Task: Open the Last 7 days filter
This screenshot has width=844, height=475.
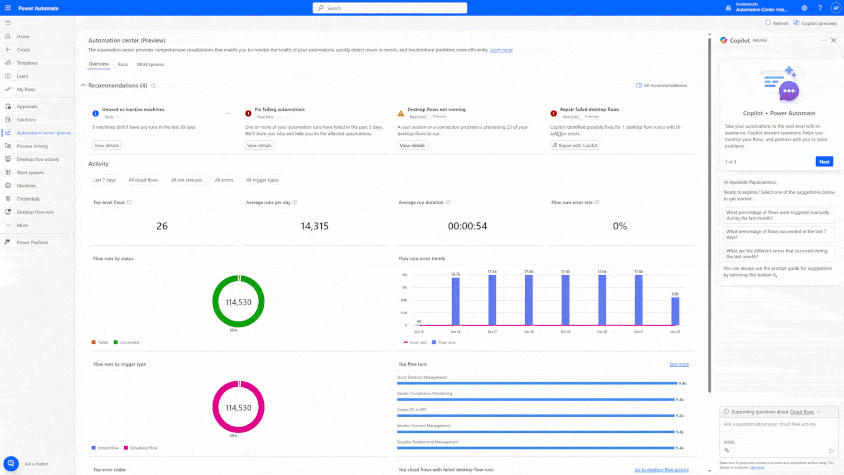Action: tap(104, 180)
